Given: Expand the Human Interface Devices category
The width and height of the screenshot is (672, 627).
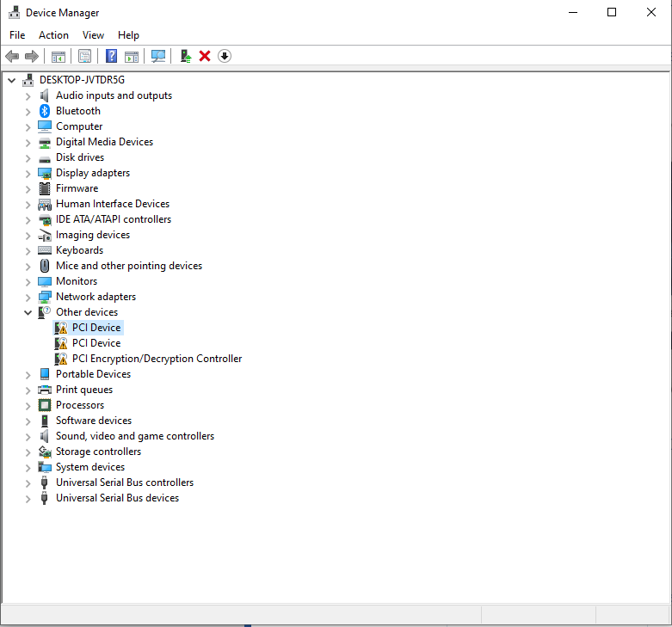Looking at the screenshot, I should click(x=28, y=205).
